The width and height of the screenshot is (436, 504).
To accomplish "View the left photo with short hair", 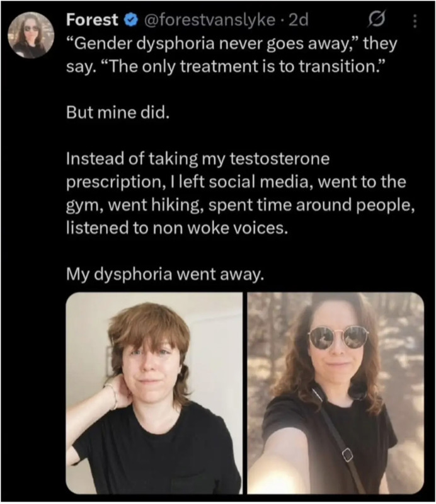I will 154,393.
